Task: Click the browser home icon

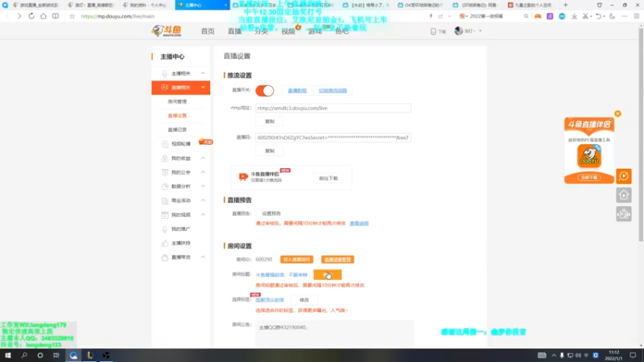Action: click(x=43, y=16)
